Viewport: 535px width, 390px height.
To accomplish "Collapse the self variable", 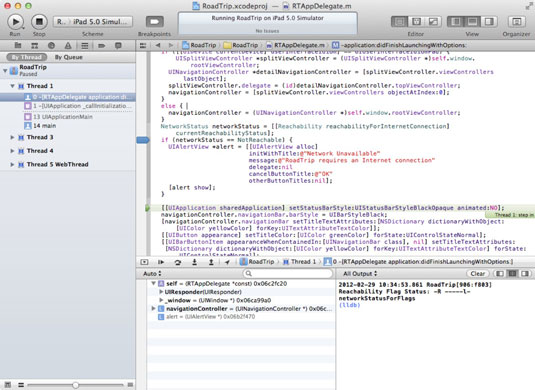I will 154,284.
